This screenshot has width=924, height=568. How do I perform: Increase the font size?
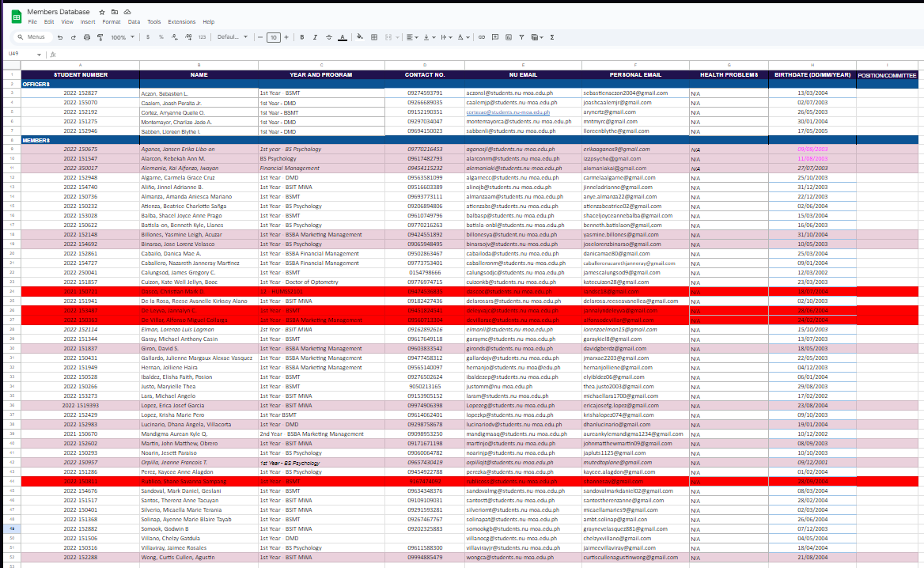coord(286,37)
